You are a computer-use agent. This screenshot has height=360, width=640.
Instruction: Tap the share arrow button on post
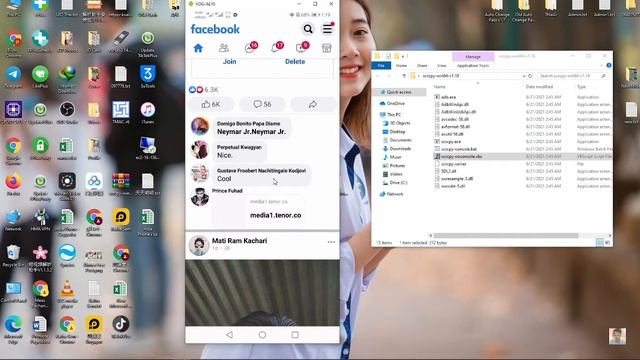point(313,104)
